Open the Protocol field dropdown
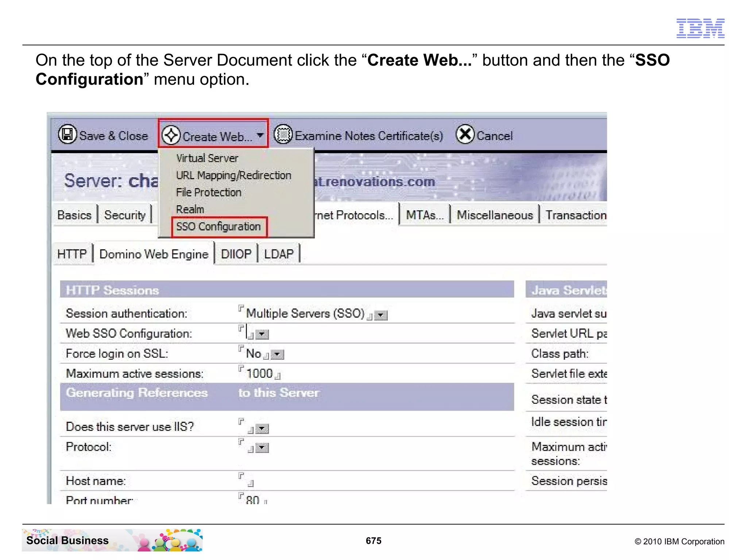Image resolution: width=747 pixels, height=560 pixels. pyautogui.click(x=262, y=448)
